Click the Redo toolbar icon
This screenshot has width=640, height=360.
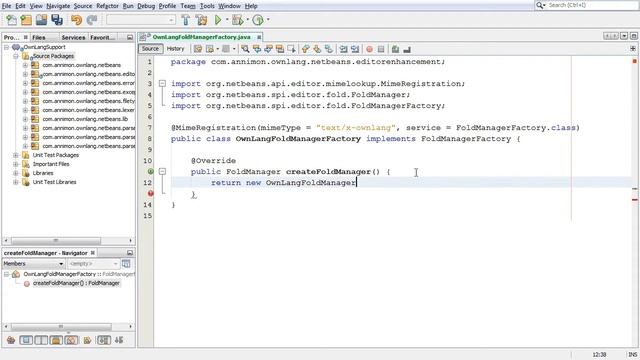coord(92,20)
